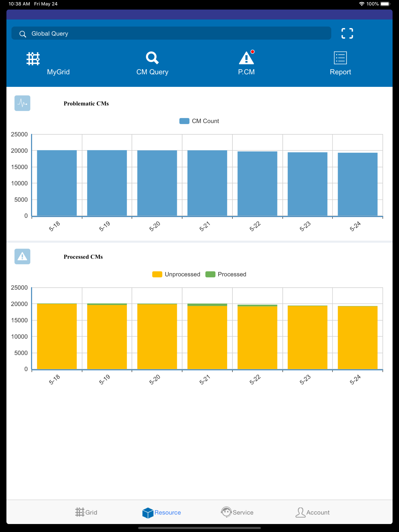Click the 5-24 axis label in Processed CMs
The width and height of the screenshot is (399, 532).
[x=355, y=380]
